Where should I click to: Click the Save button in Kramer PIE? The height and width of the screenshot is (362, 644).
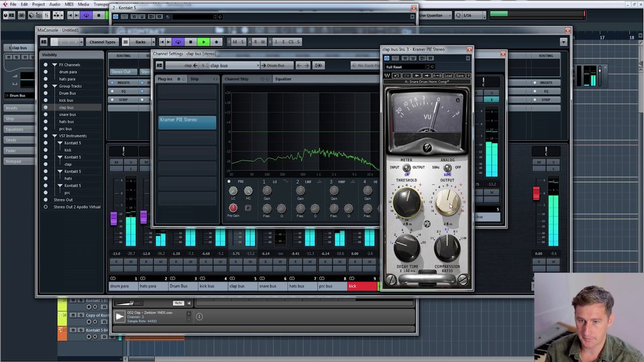[x=460, y=76]
